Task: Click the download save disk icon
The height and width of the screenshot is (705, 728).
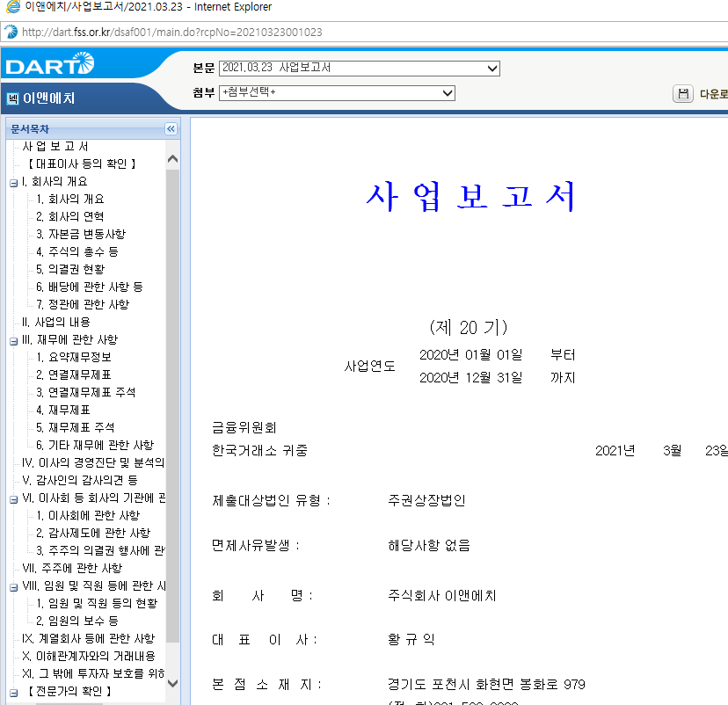Action: point(682,94)
